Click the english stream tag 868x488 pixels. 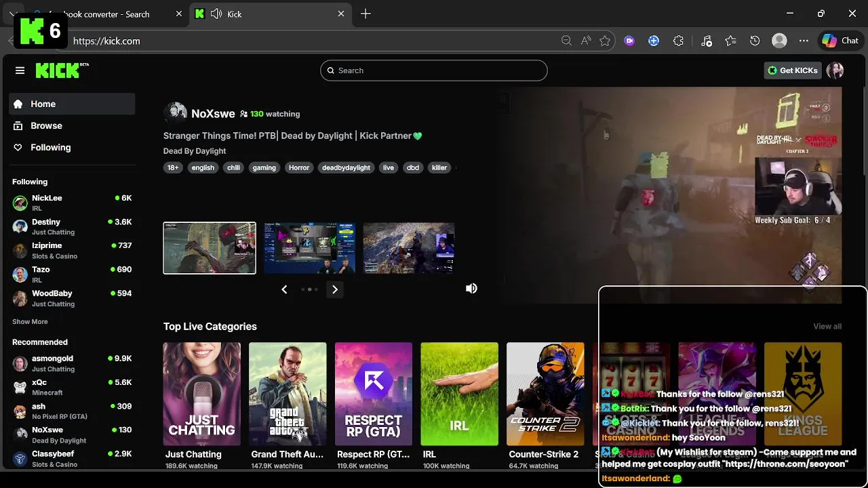point(203,167)
